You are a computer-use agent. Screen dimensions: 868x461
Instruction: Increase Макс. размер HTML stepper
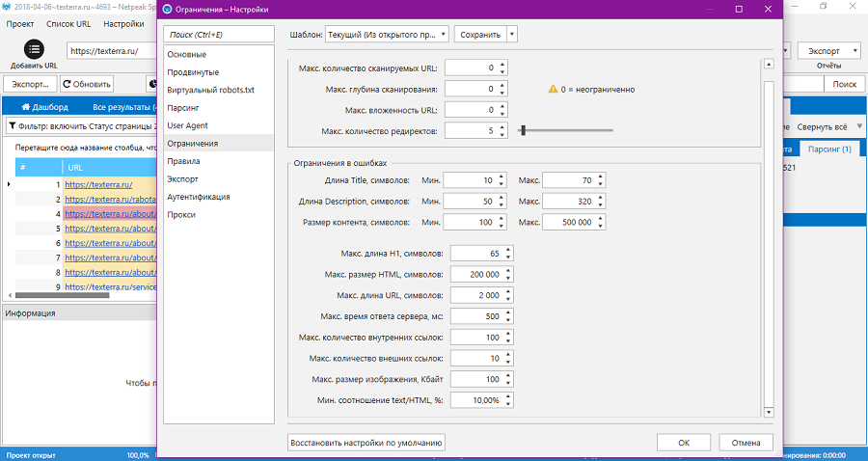508,271
